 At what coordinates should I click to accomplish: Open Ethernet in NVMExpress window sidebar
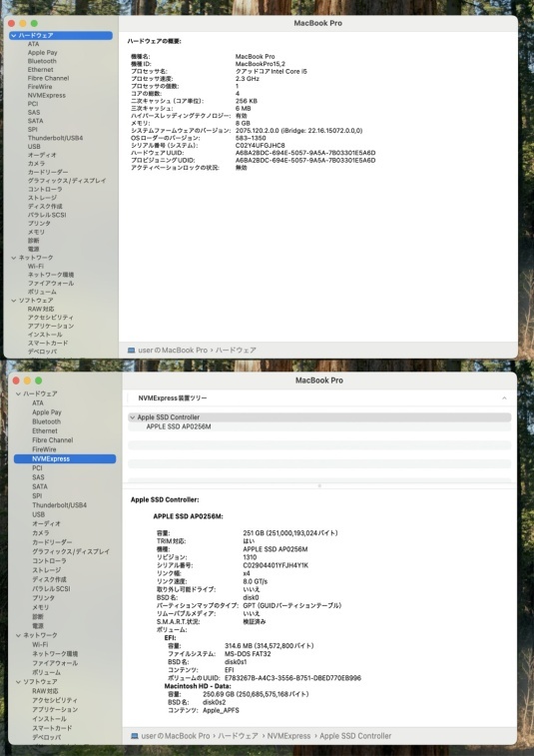45,431
